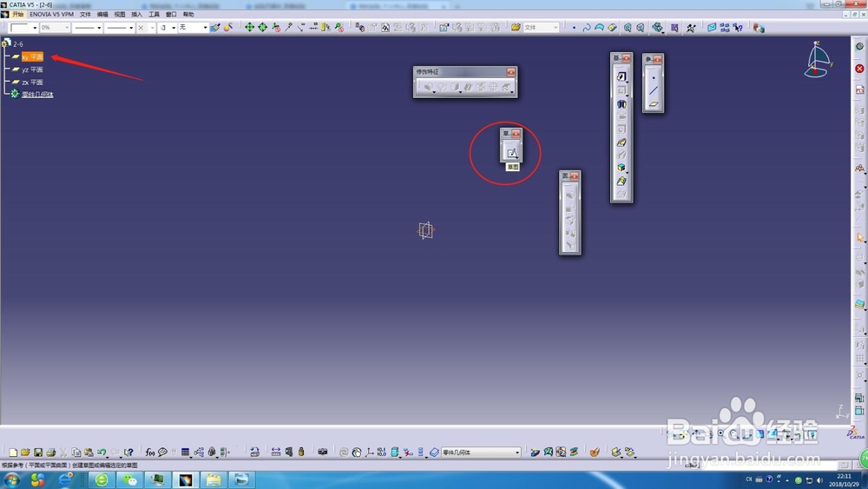868x489 pixels.
Task: Open the file explorer folder in taskbar
Action: 214,479
